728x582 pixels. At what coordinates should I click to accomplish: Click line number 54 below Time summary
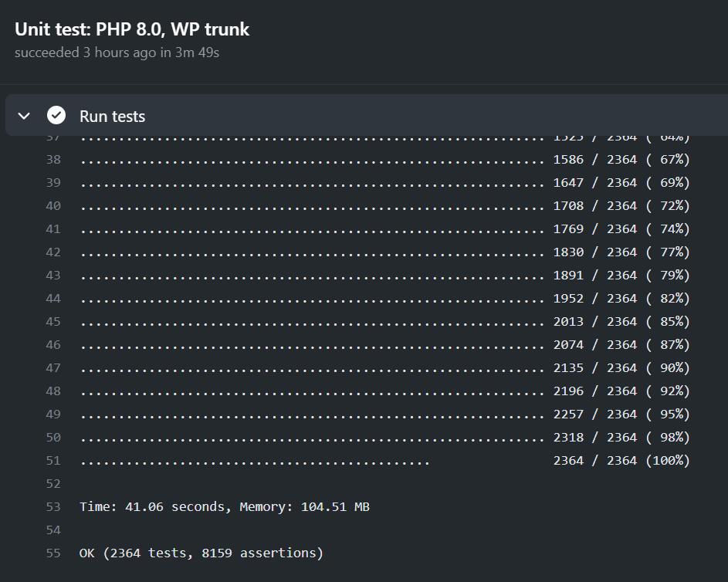(52, 530)
